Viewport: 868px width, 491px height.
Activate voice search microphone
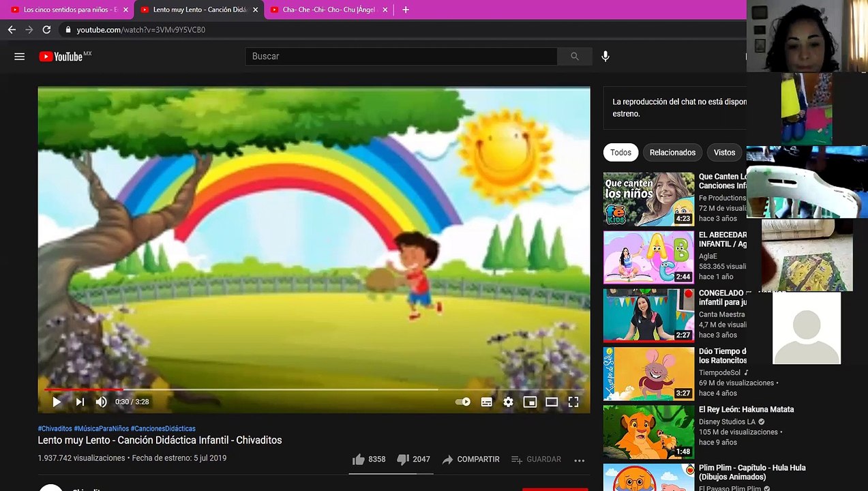point(605,57)
